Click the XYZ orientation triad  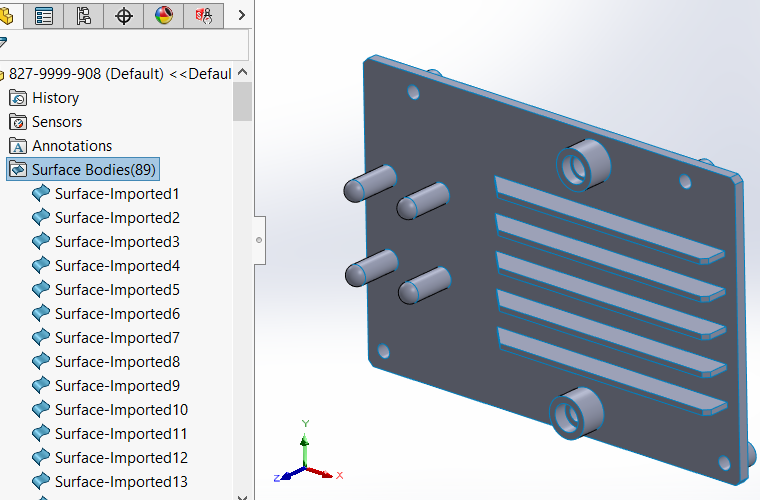click(308, 452)
